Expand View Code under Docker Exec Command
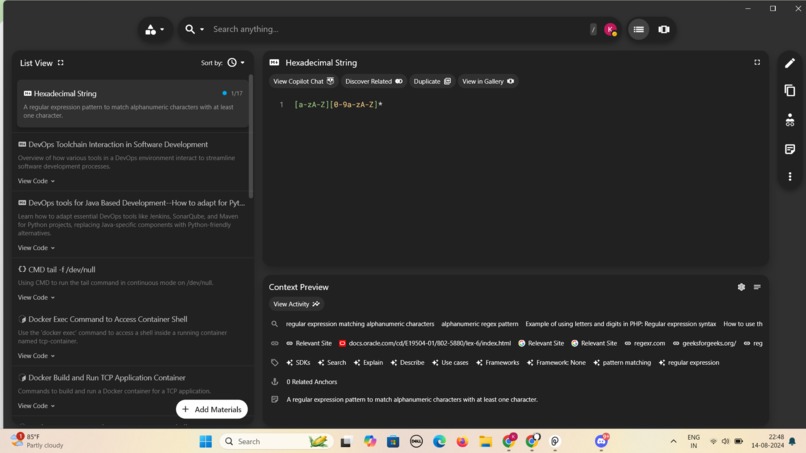The image size is (806, 453). 36,356
